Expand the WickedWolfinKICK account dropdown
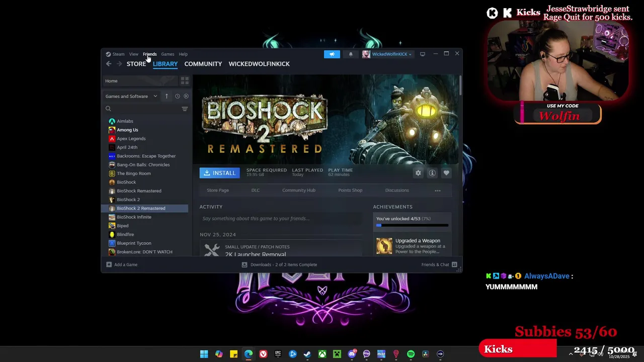Viewport: 644px width, 362px height. click(387, 54)
